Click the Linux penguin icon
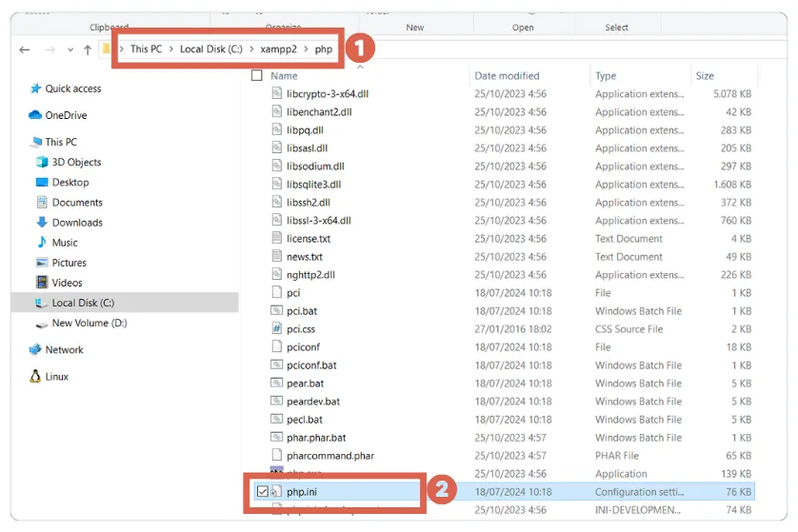The height and width of the screenshot is (532, 798). point(35,376)
